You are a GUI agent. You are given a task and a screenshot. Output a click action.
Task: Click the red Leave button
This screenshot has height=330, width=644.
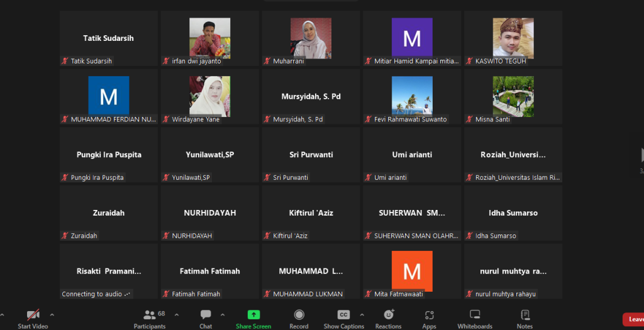click(633, 319)
